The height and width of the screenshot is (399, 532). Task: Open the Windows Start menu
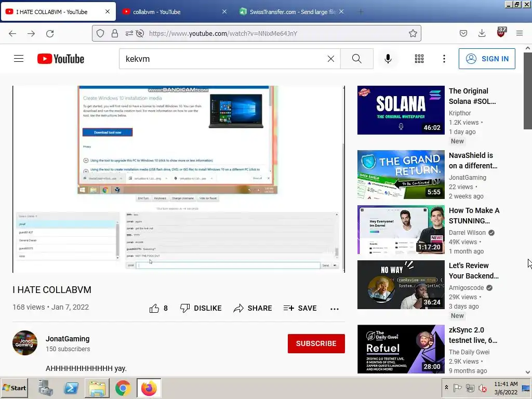tap(14, 388)
